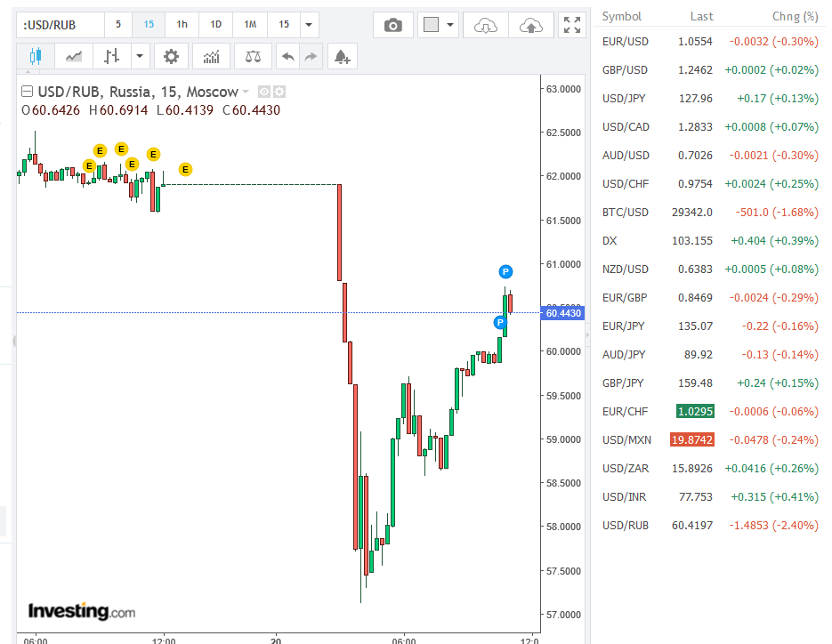832x644 pixels.
Task: Open chart style dropdown arrow
Action: click(x=140, y=56)
